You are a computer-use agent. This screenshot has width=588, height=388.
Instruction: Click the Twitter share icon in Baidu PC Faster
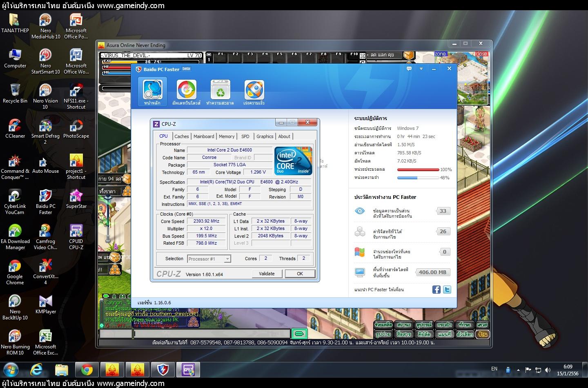[447, 290]
